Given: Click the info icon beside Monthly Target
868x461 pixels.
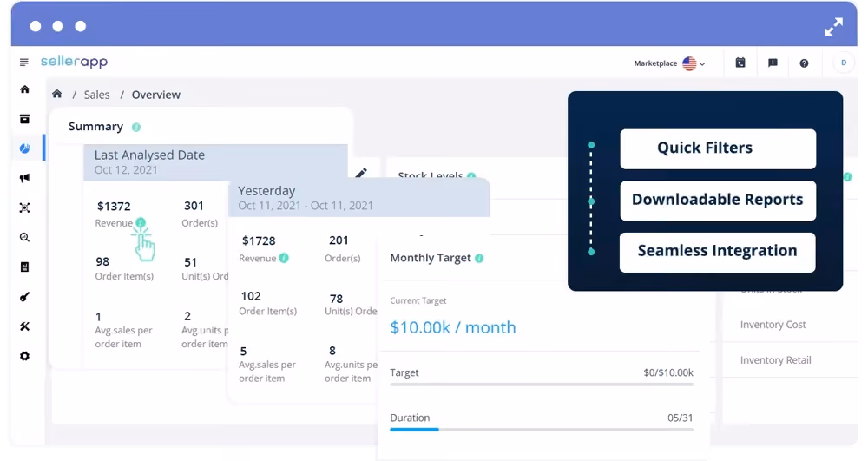Looking at the screenshot, I should [479, 258].
